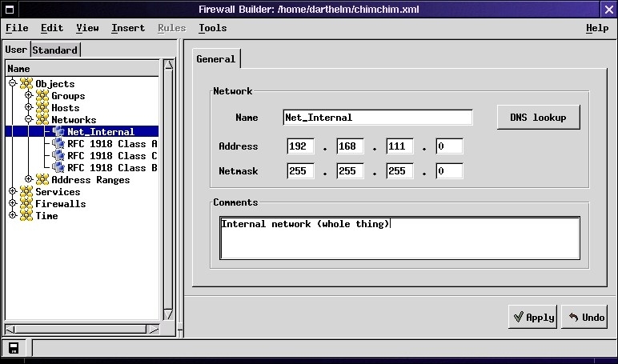Click the Net_Internal network icon

(x=58, y=132)
